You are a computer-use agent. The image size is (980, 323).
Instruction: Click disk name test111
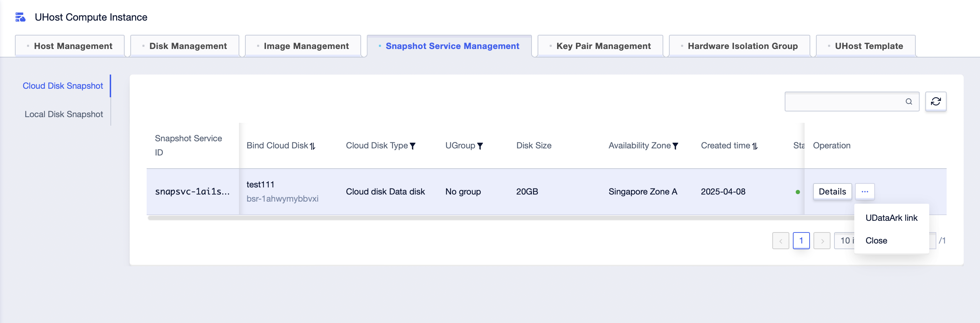pos(260,185)
